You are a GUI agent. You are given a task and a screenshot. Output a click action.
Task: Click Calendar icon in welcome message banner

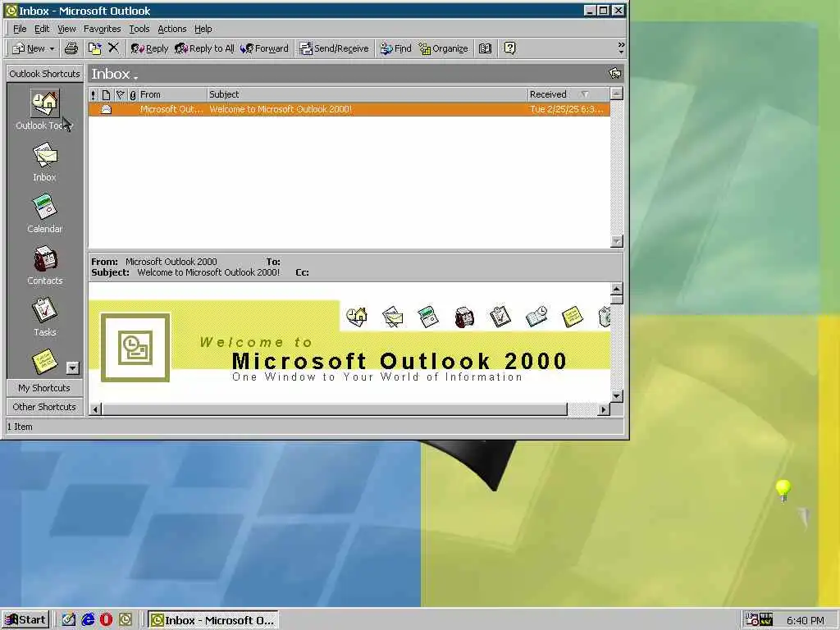coord(428,317)
